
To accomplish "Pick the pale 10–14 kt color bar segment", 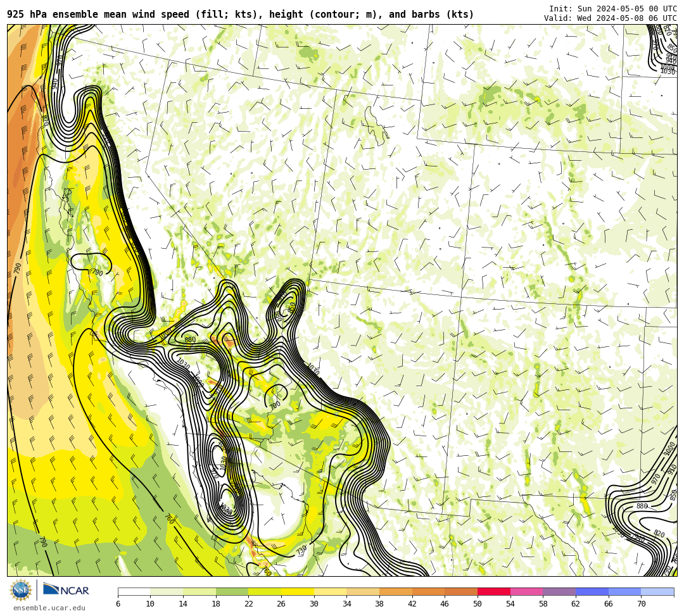I will pos(167,591).
